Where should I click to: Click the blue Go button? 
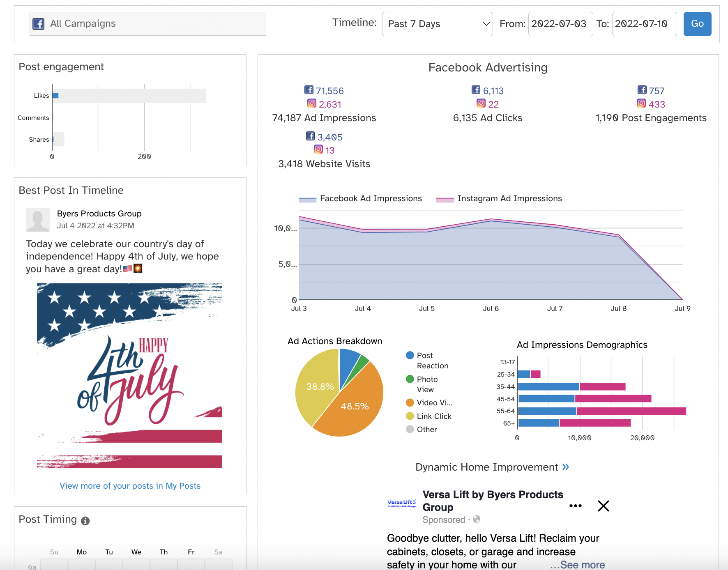[697, 24]
